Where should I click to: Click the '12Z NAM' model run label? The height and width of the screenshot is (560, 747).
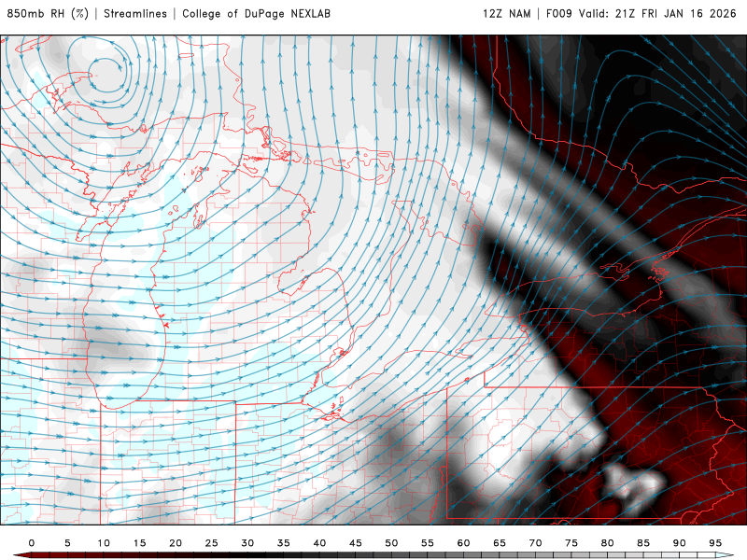click(506, 14)
